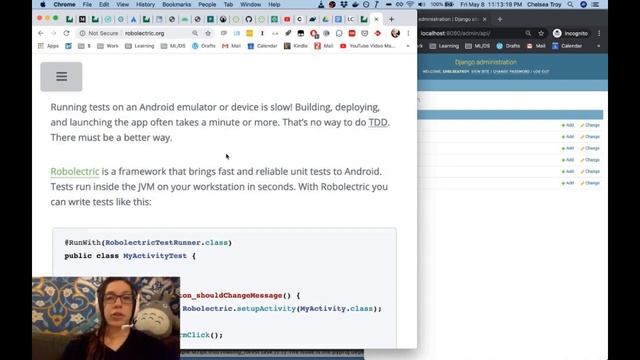Image resolution: width=640 pixels, height=360 pixels.
Task: Open the Not Secure site info
Action: pyautogui.click(x=98, y=33)
